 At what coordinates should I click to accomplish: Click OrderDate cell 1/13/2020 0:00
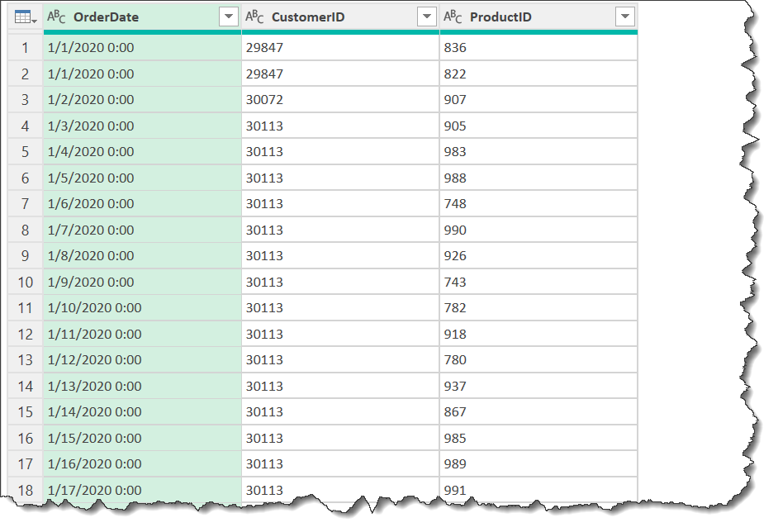click(142, 386)
